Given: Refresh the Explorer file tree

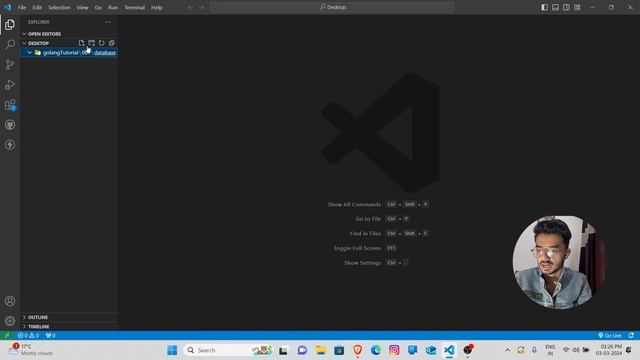Looking at the screenshot, I should click(x=102, y=43).
